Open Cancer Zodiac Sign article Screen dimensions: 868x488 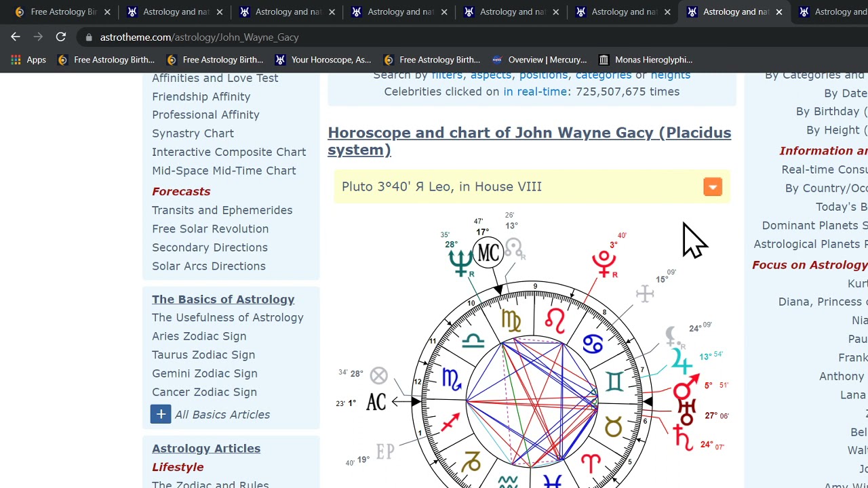click(x=204, y=392)
